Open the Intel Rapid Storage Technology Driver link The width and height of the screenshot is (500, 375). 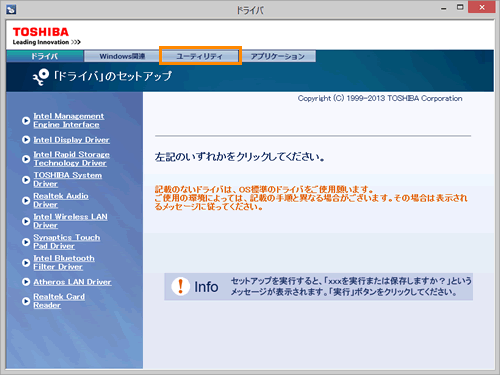coord(71,159)
